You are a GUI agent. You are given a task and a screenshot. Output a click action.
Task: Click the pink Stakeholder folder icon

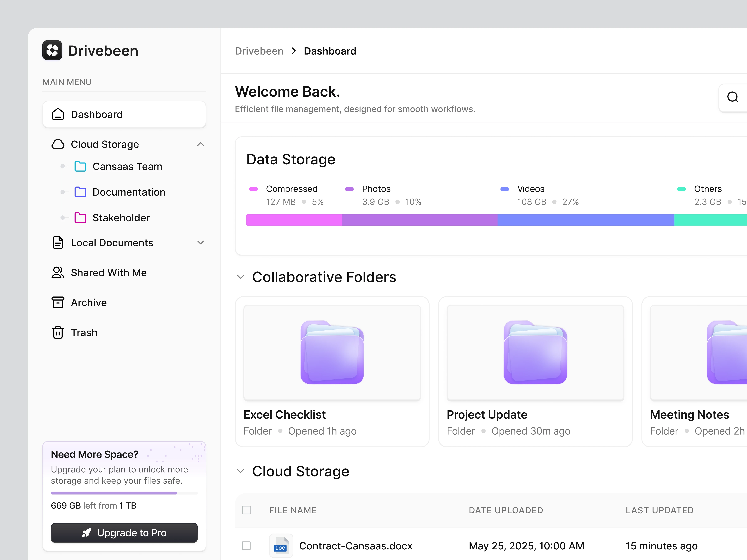point(80,218)
